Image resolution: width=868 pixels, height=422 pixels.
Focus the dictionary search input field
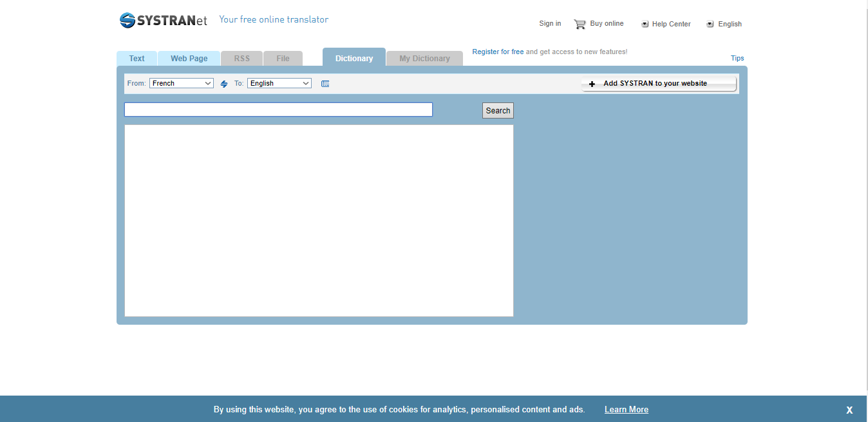(x=278, y=110)
